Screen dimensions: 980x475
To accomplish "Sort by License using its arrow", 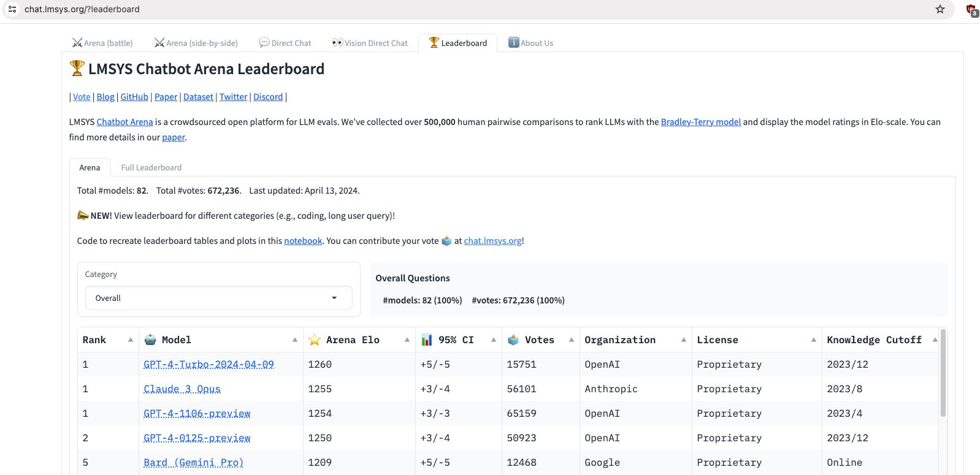I will click(814, 340).
